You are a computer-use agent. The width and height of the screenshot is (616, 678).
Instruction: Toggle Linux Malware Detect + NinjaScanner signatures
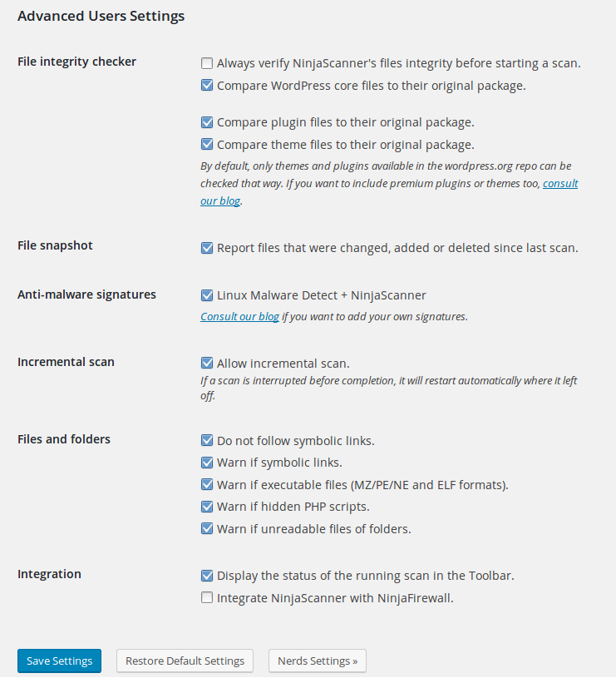(207, 295)
